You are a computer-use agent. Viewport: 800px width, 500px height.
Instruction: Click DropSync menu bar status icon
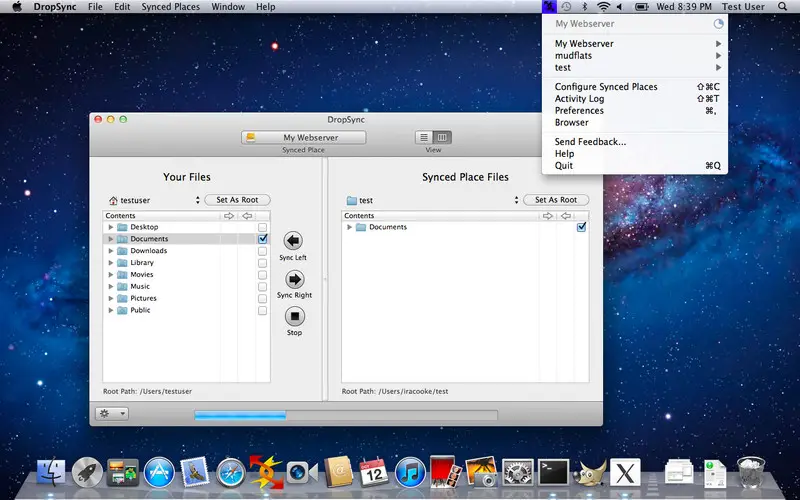coord(549,7)
